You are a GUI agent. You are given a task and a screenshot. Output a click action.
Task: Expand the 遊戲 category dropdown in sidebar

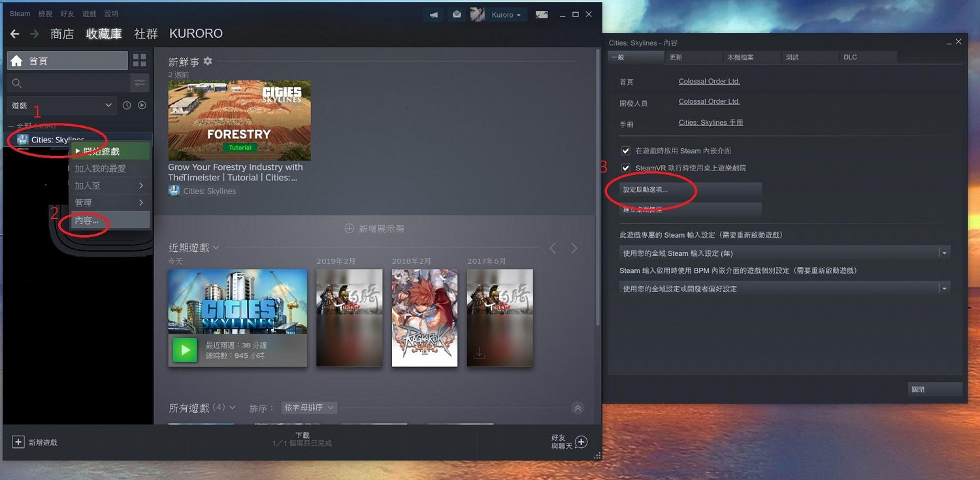pyautogui.click(x=61, y=105)
